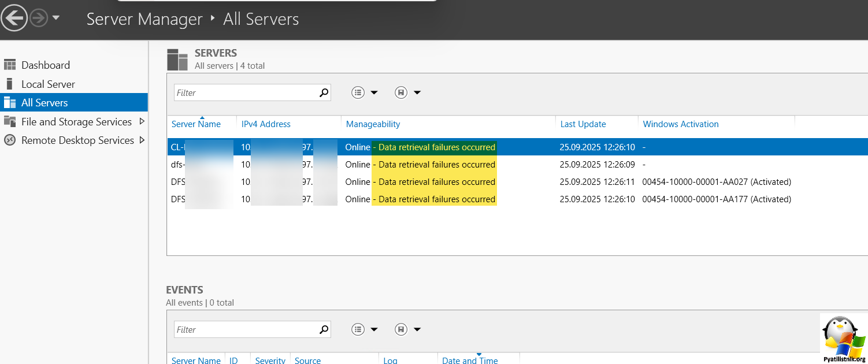Image resolution: width=868 pixels, height=364 pixels.
Task: Expand File and Storage Services arrow
Action: click(x=142, y=121)
